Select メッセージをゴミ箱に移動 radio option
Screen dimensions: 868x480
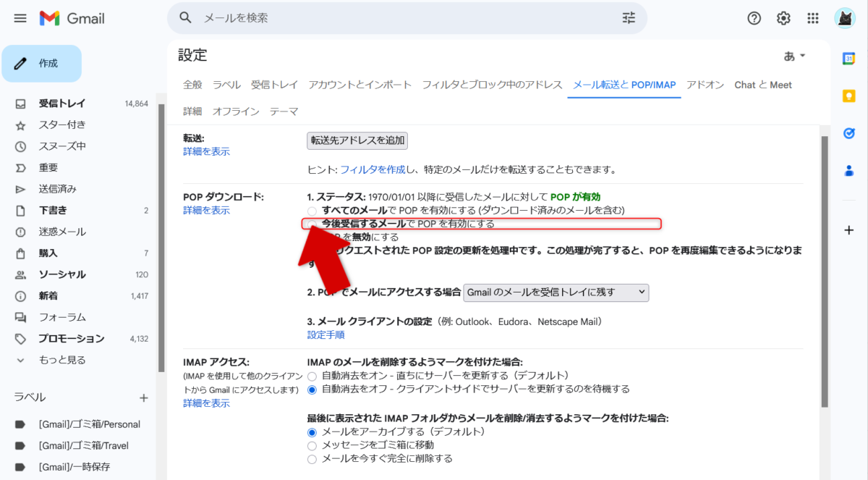[x=312, y=445]
